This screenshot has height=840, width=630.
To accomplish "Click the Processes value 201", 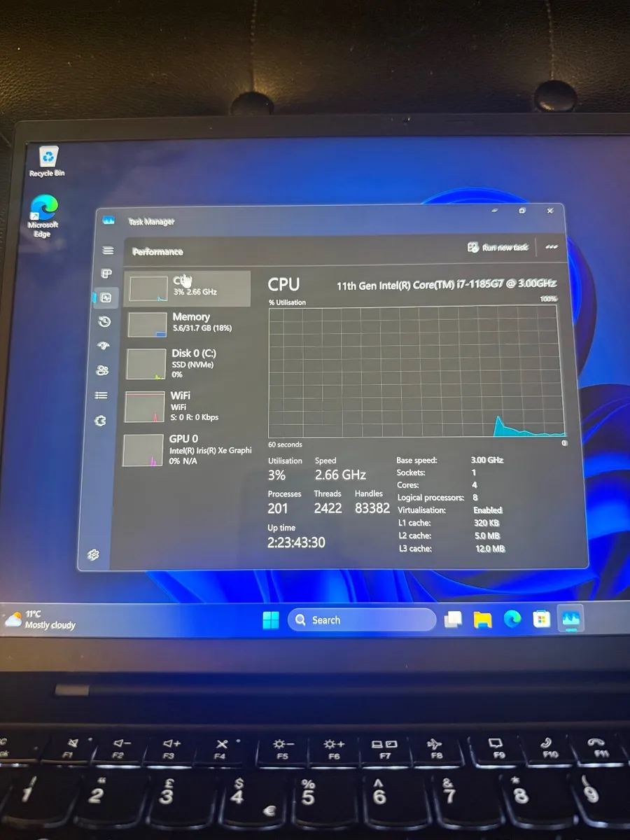I will (x=278, y=508).
